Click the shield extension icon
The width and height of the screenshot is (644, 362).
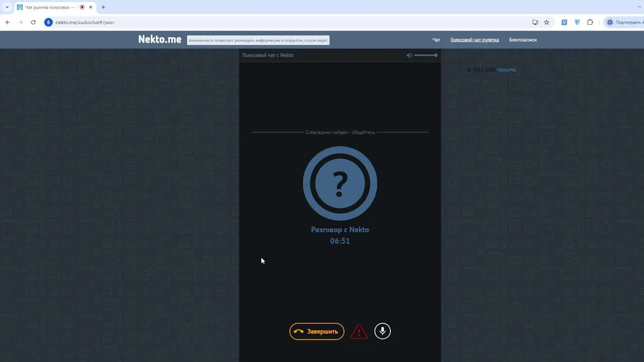tap(577, 22)
